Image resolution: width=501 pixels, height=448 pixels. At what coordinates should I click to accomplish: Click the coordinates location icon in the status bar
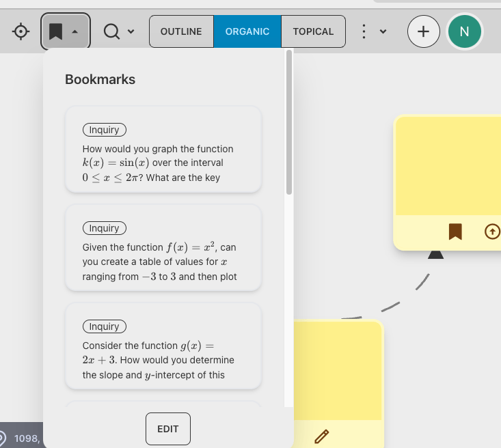1,438
